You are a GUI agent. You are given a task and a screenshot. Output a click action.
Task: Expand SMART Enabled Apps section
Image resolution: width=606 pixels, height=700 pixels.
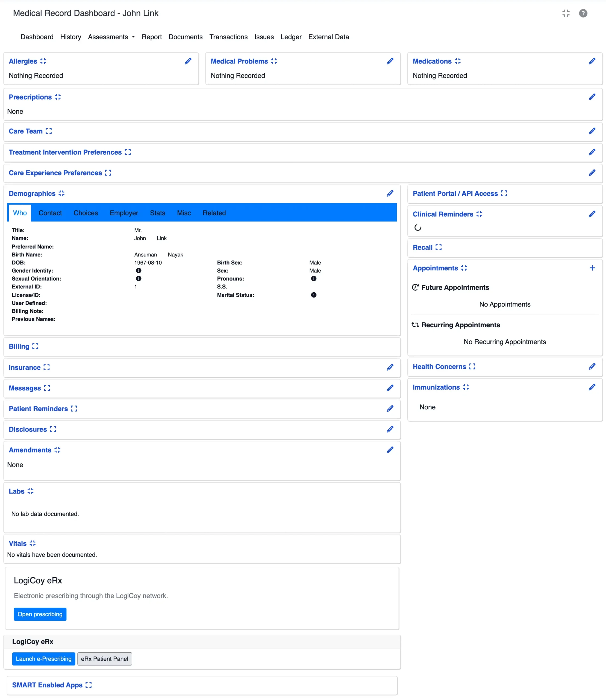pos(89,685)
